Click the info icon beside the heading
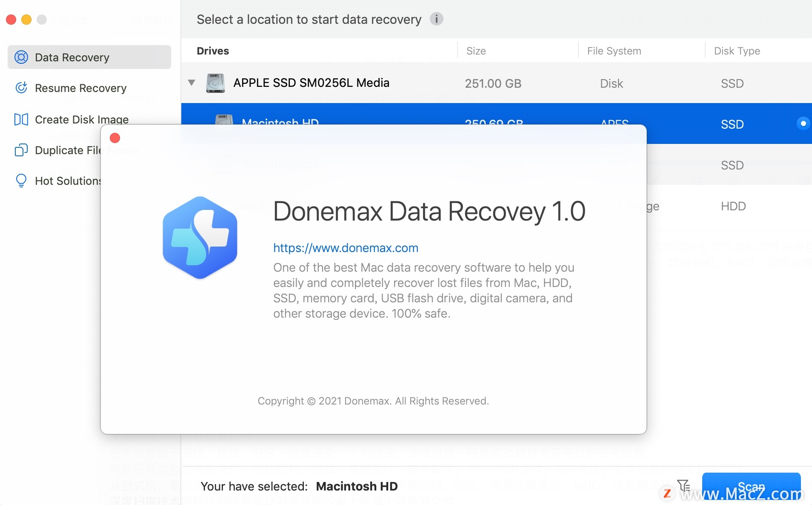 click(x=436, y=19)
